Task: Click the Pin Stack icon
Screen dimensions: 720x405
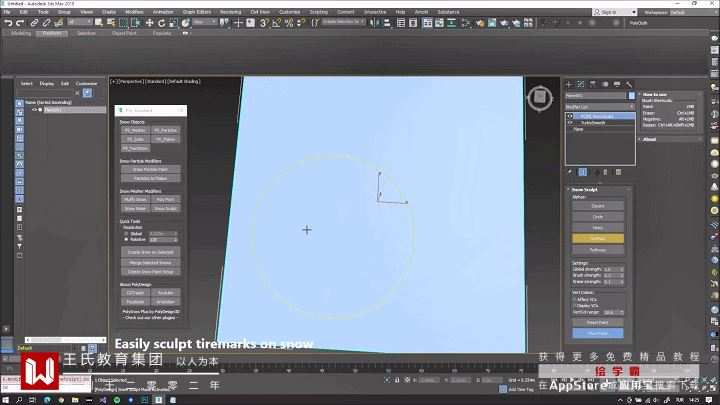Action: (x=570, y=172)
